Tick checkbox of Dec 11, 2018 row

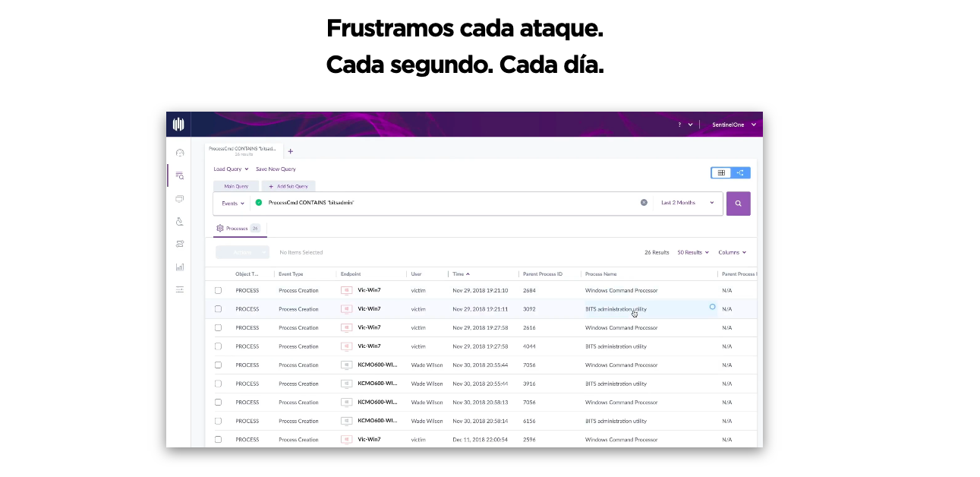click(x=218, y=440)
